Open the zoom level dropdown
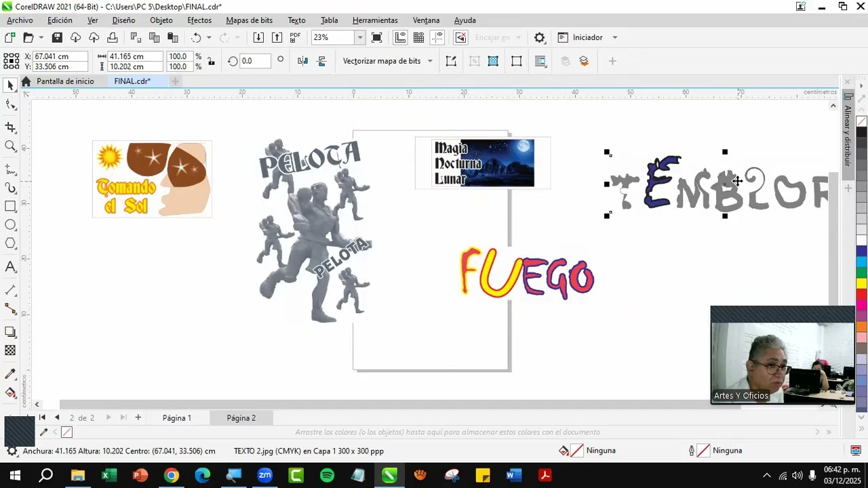The image size is (868, 488). coord(360,38)
